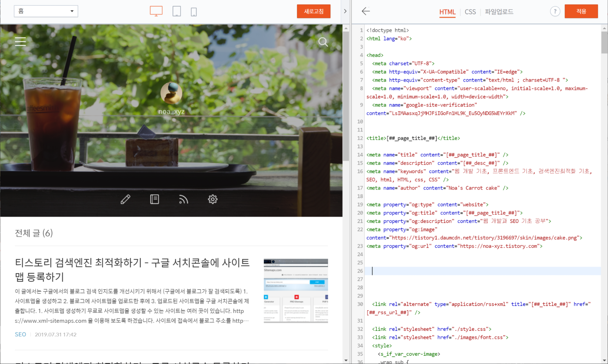Switch preview to mobile phone view icon
Image resolution: width=608 pixels, height=364 pixels.
pyautogui.click(x=194, y=12)
